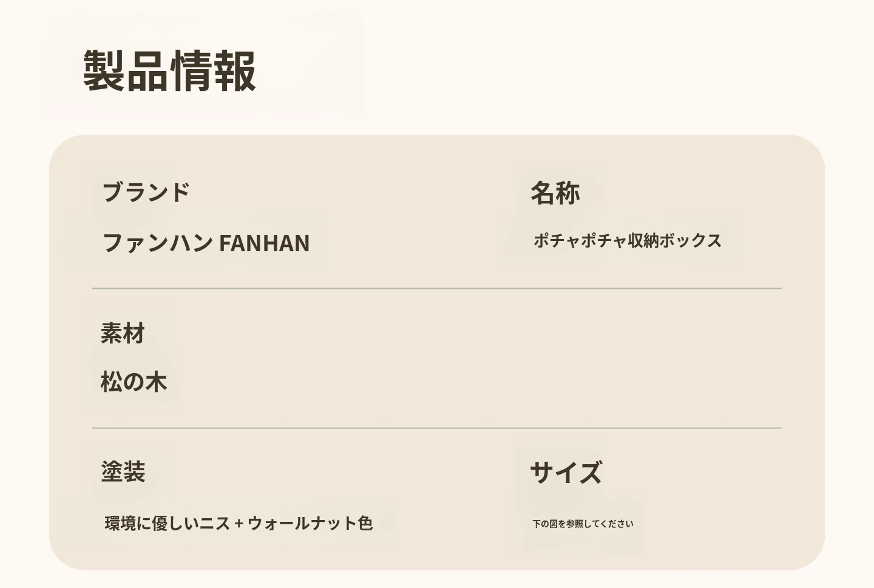Click the character 色 ending the coating value
The height and width of the screenshot is (588, 874).
(365, 523)
